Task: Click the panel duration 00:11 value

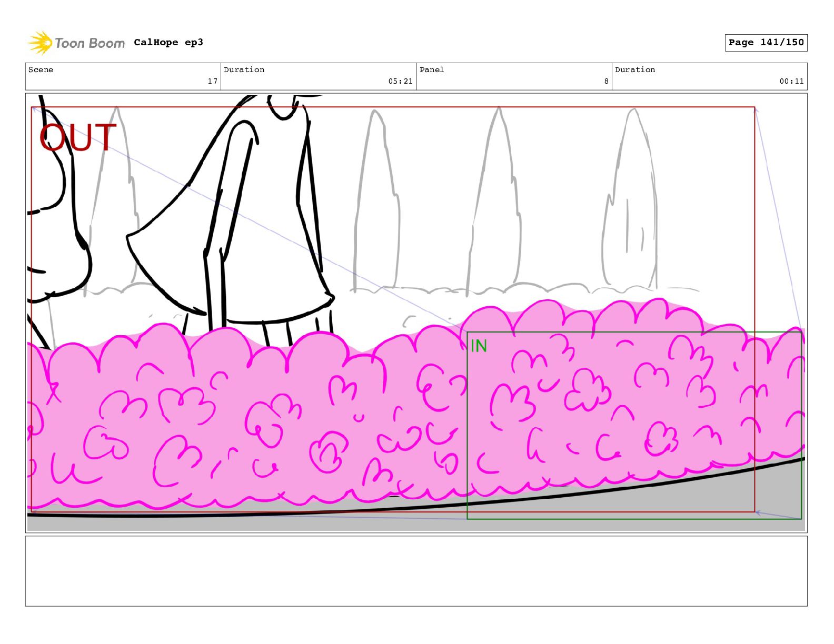Action: click(791, 82)
